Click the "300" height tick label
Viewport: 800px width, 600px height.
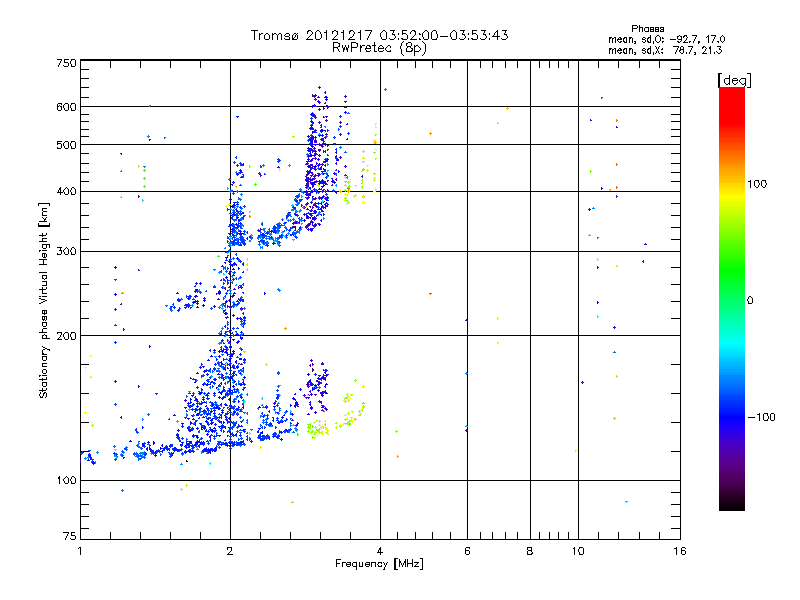[x=66, y=252]
